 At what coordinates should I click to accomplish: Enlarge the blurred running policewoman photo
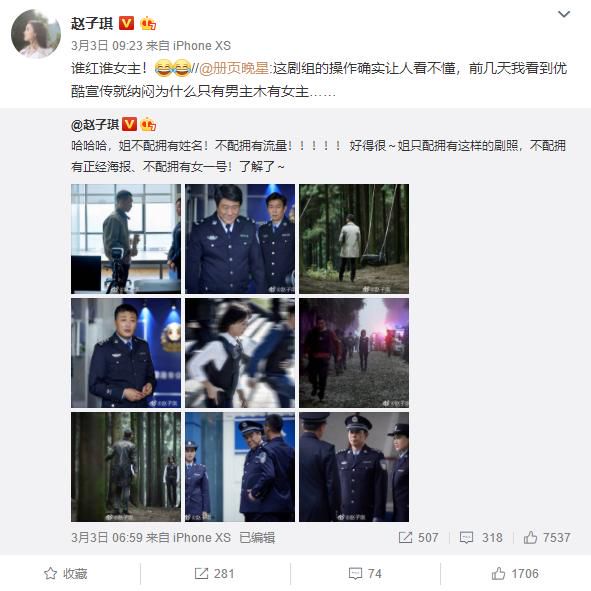click(240, 353)
